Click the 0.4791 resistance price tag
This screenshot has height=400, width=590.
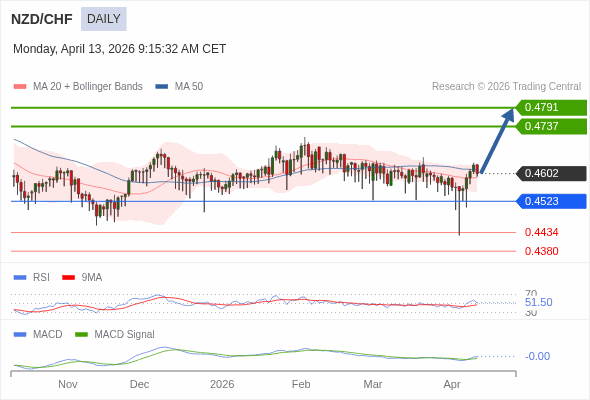click(551, 107)
